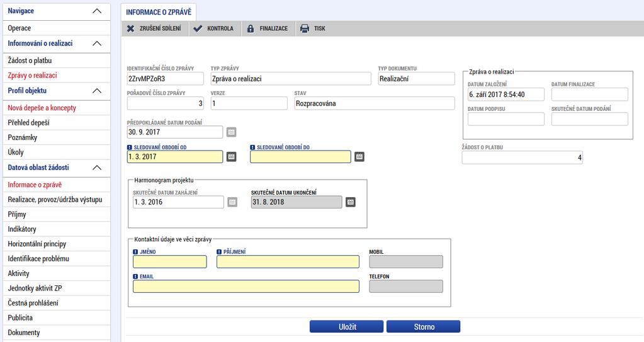This screenshot has width=644, height=342.
Task: Click the Příjmení input field
Action: [x=288, y=261]
